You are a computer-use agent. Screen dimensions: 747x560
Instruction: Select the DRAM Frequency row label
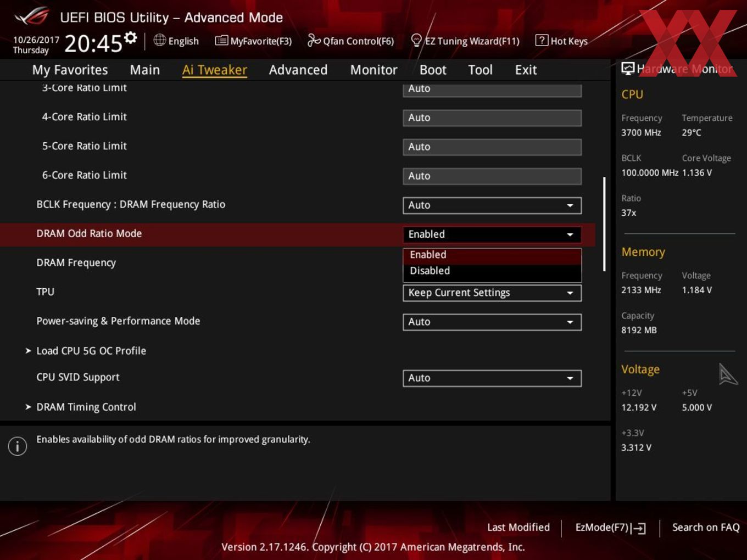[76, 263]
